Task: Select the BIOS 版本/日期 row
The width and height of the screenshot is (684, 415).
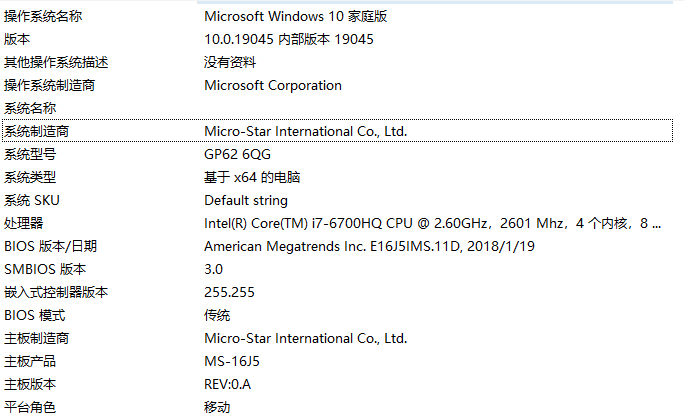Action: [x=50, y=246]
